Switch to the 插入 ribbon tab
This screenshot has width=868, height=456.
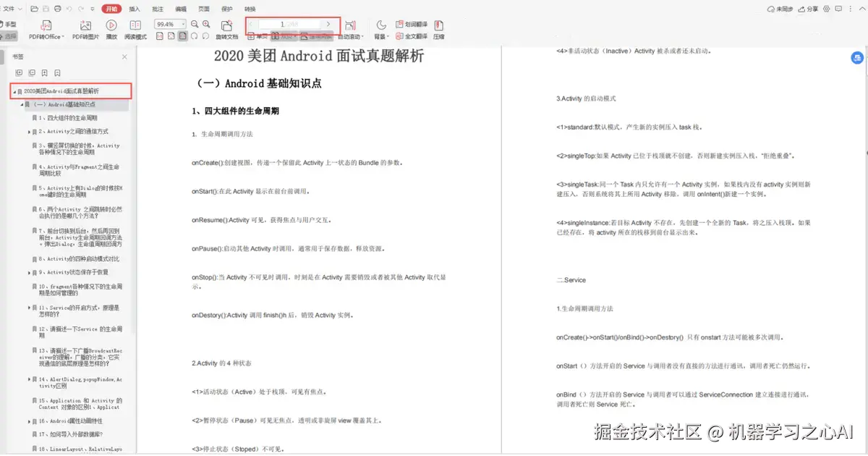(x=135, y=9)
